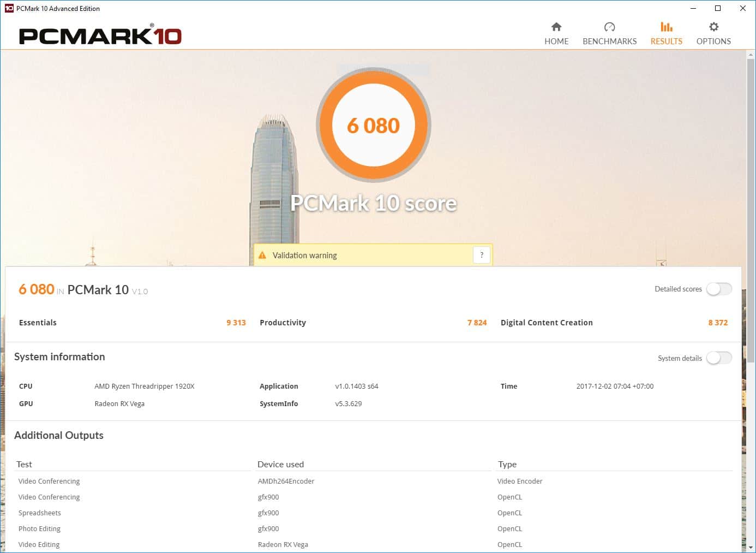Click the PCMark title bar app icon
Viewport: 756px width, 553px height.
[9, 8]
